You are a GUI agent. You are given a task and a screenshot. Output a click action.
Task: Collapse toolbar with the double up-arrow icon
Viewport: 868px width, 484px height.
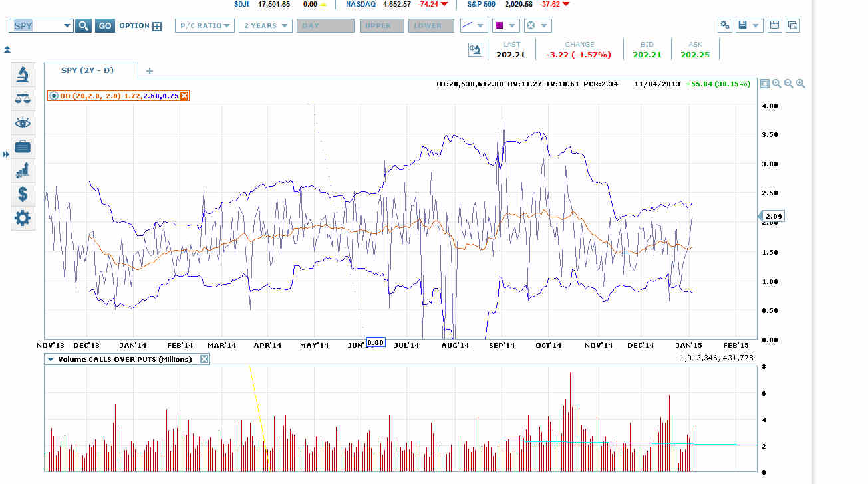pyautogui.click(x=7, y=49)
